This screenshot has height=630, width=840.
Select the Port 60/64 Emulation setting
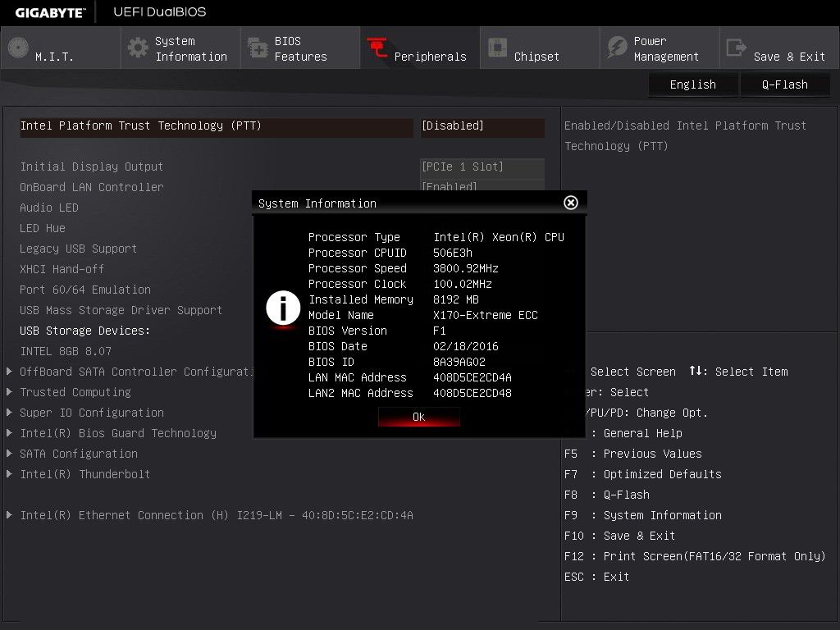click(x=85, y=290)
